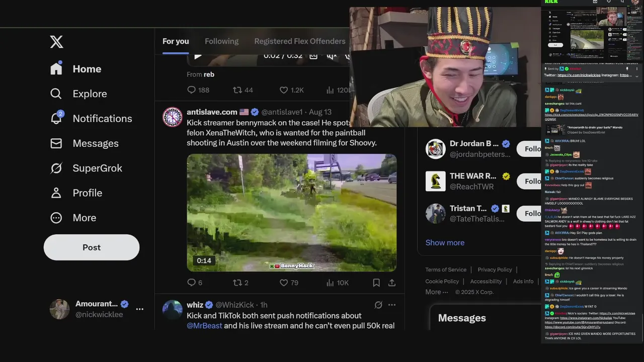Open the Amourant account switcher
The image size is (644, 362).
point(96,309)
